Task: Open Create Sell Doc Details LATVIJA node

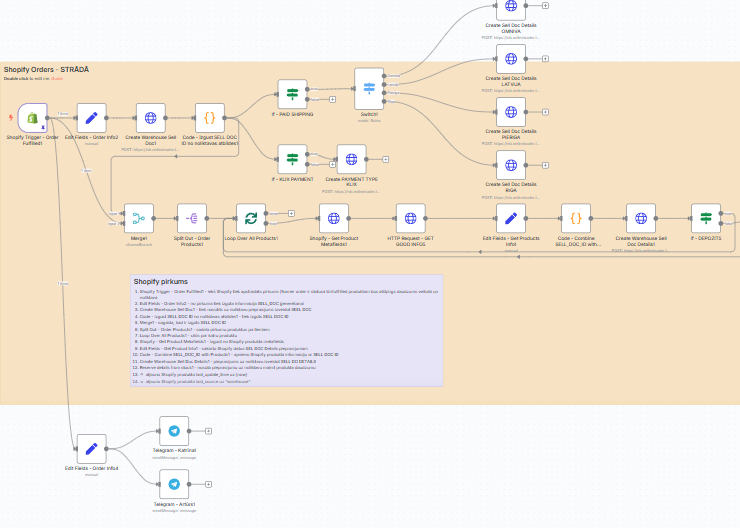Action: point(511,59)
